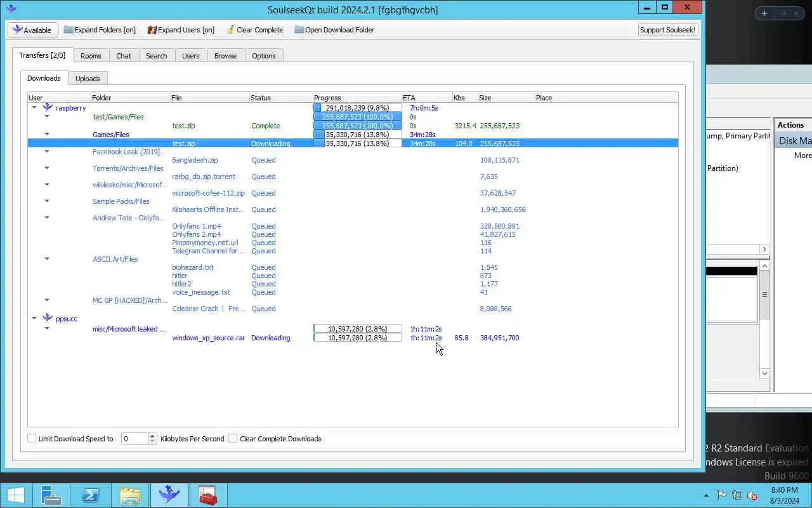Click the Available status button

(x=32, y=30)
